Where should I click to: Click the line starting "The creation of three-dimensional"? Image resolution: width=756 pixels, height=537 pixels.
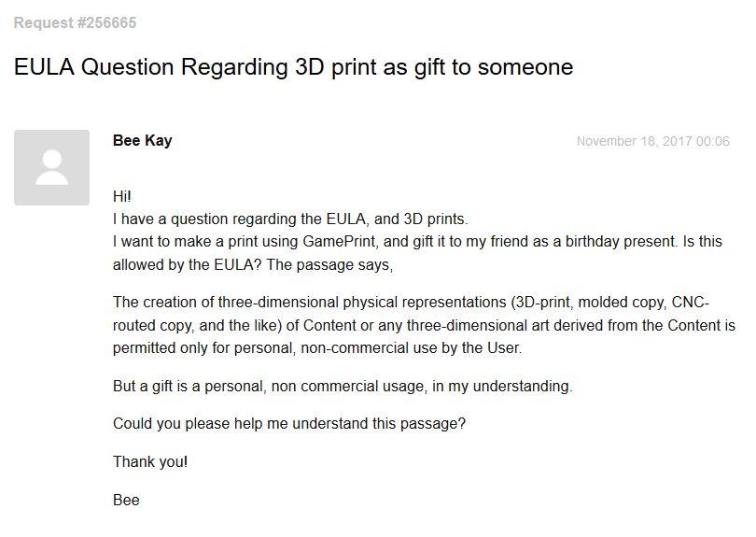(308, 303)
